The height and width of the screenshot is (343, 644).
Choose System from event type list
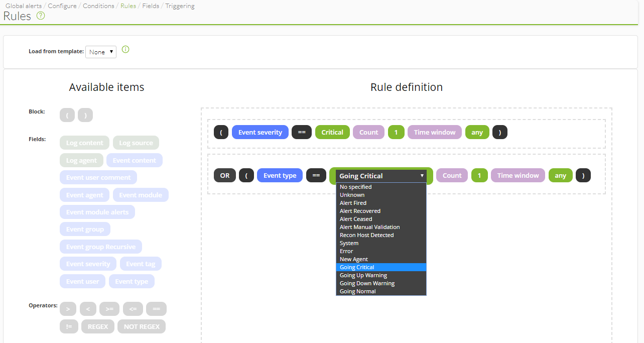pyautogui.click(x=381, y=243)
